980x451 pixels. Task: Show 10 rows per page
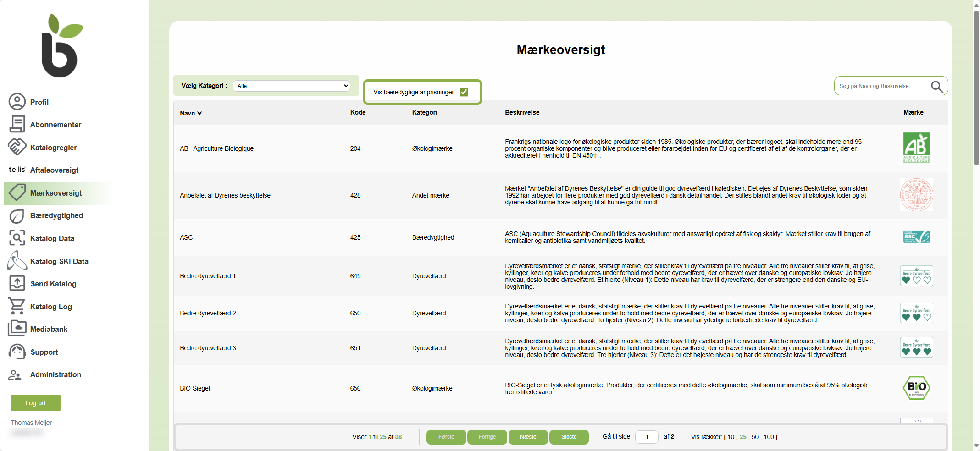click(x=731, y=437)
